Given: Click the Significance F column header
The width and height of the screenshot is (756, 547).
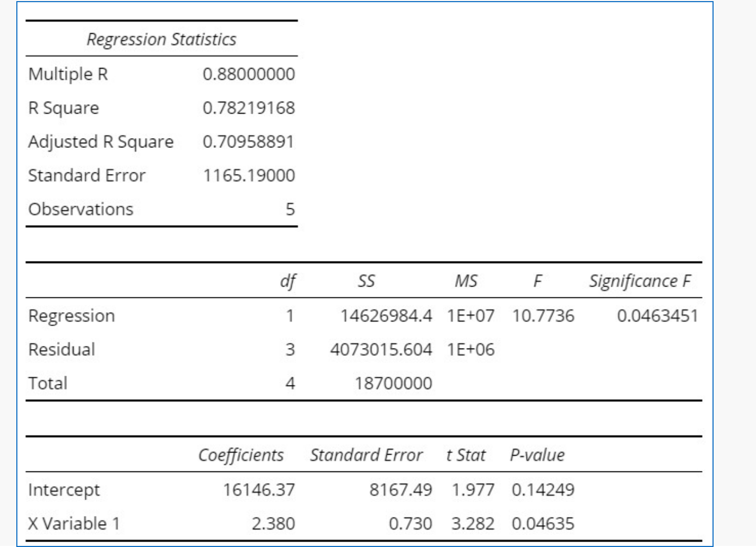Looking at the screenshot, I should (640, 281).
